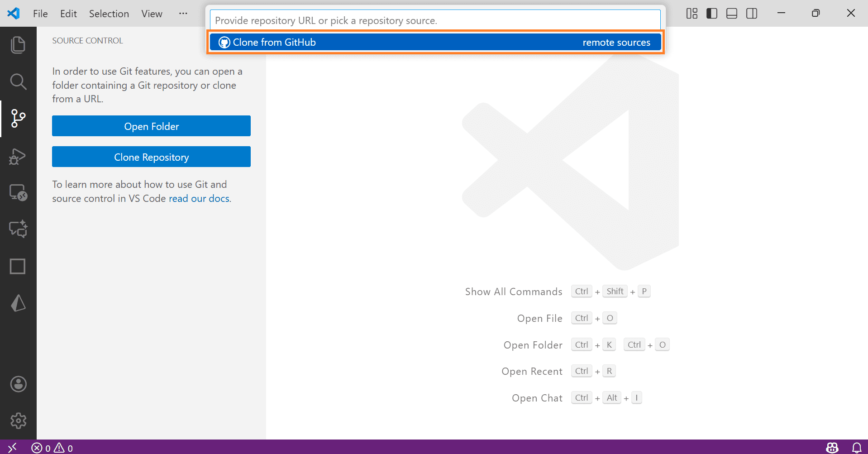Viewport: 868px width, 454px height.
Task: Open the Search view
Action: point(18,81)
